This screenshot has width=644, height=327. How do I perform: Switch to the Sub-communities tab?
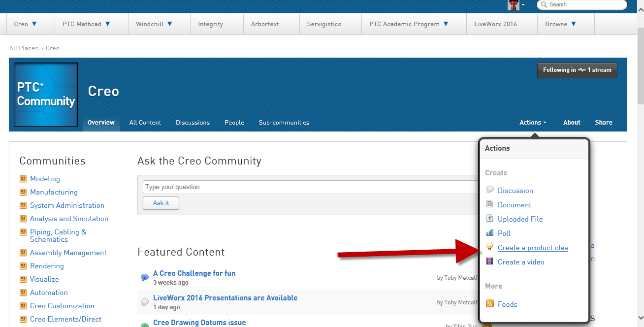(284, 123)
